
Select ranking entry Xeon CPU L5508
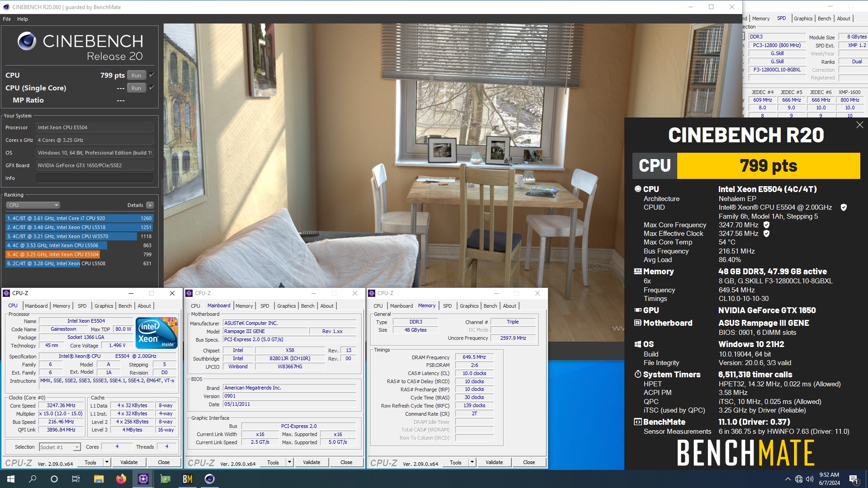[80, 263]
